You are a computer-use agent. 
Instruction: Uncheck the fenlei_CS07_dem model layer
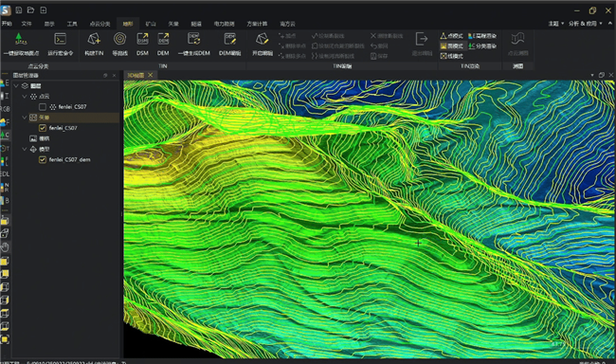[x=43, y=160]
